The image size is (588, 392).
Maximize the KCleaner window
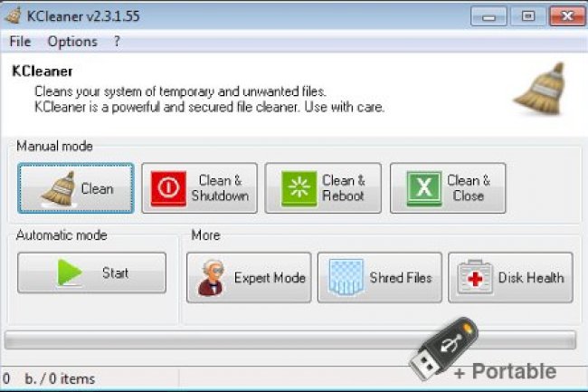point(528,16)
